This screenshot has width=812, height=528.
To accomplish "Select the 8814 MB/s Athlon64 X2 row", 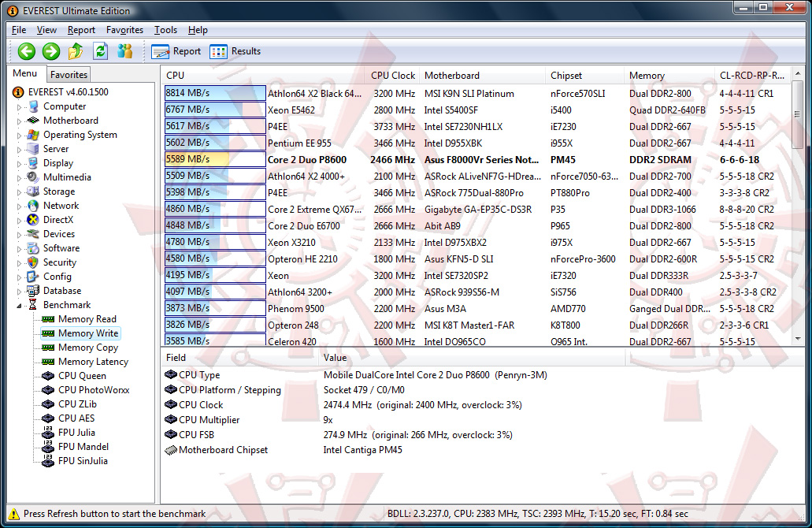I will click(477, 93).
